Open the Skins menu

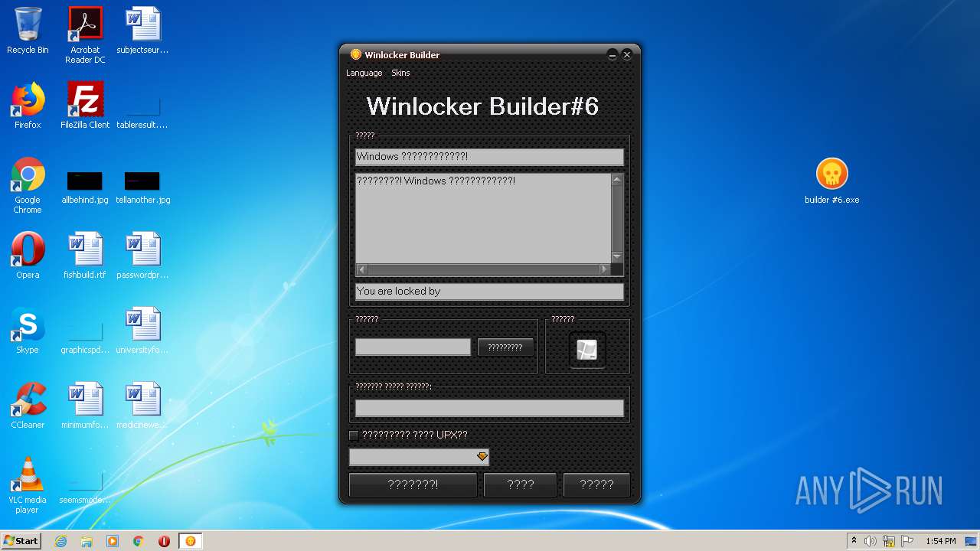(x=400, y=73)
